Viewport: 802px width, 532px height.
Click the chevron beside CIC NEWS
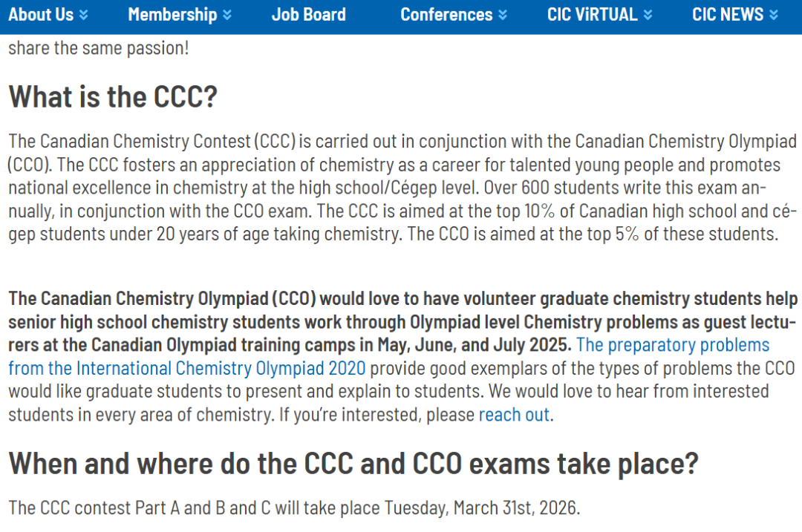[x=774, y=15]
